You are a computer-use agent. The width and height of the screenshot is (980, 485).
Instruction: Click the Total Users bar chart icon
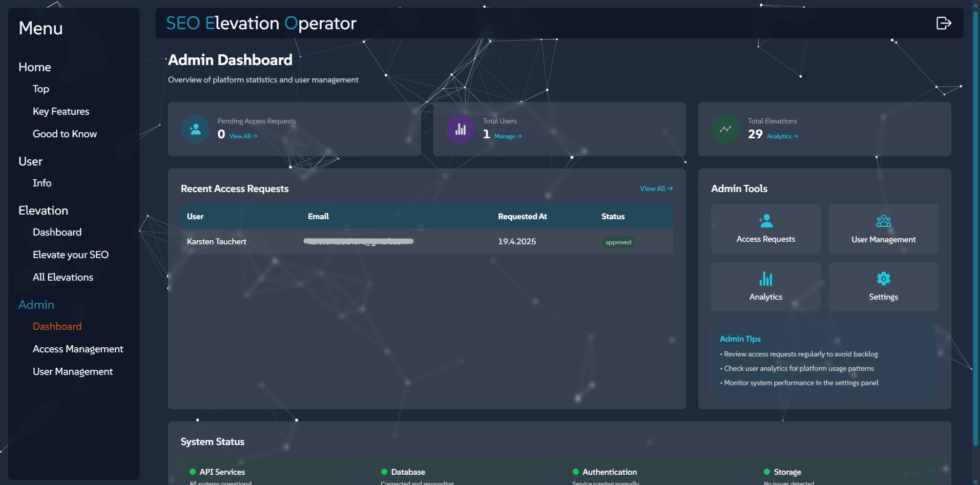(460, 129)
